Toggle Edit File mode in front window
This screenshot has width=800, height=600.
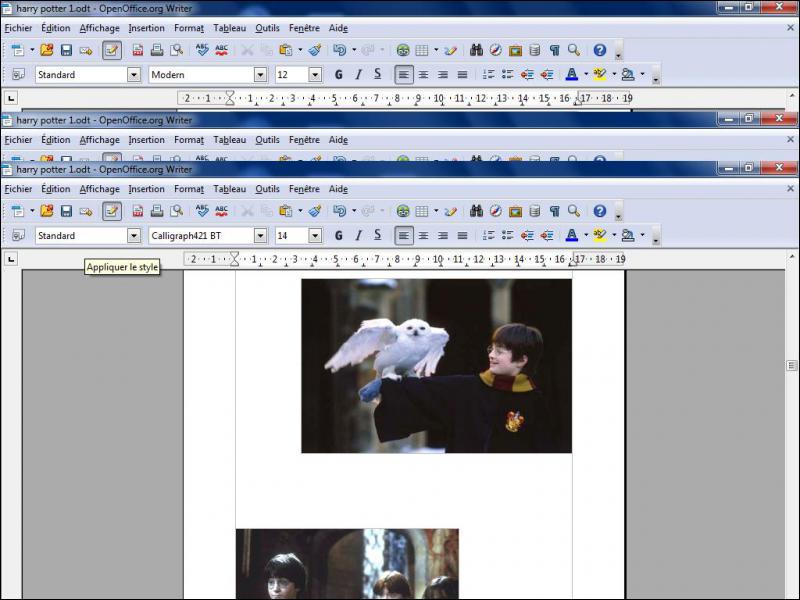click(x=112, y=211)
